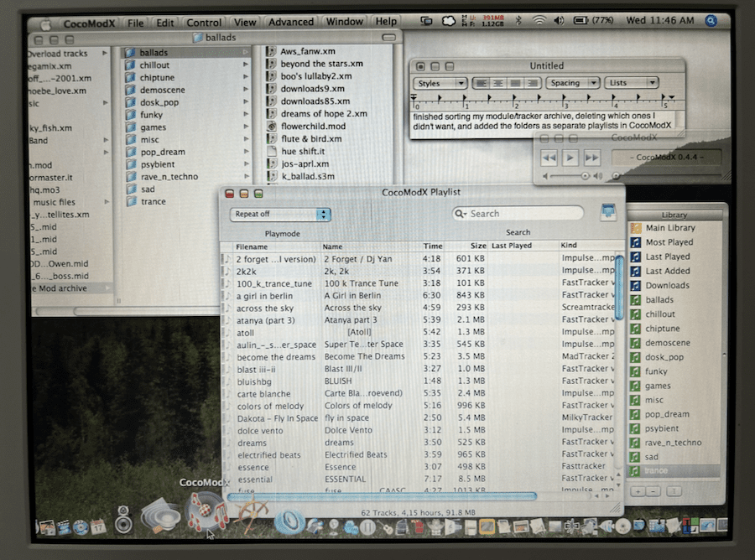Open the Lists dropdown in Untitled
This screenshot has width=755, height=560.
click(x=631, y=83)
